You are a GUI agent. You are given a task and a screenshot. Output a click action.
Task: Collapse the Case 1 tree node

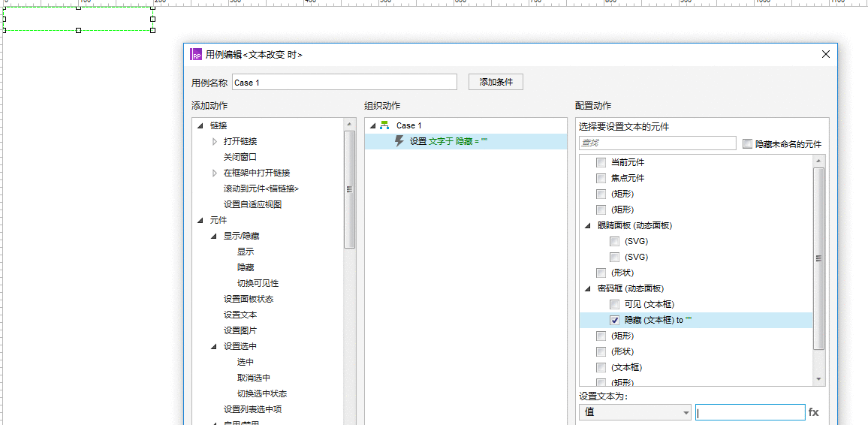[x=372, y=125]
